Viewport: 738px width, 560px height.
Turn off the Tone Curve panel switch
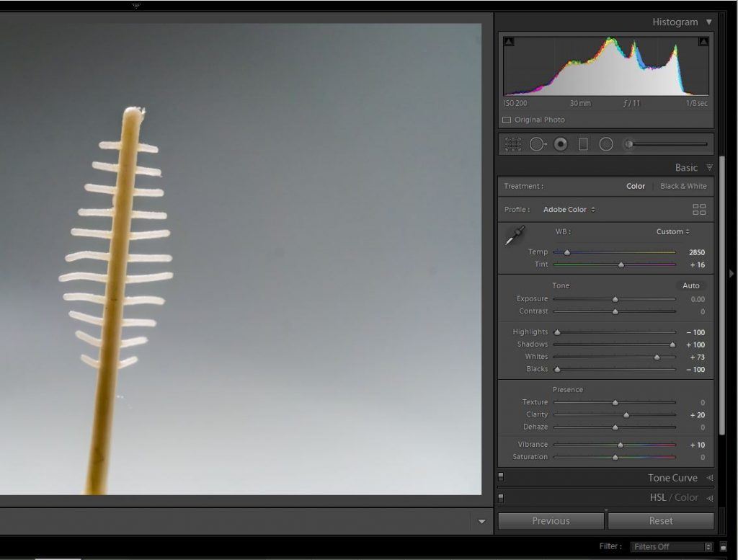501,477
